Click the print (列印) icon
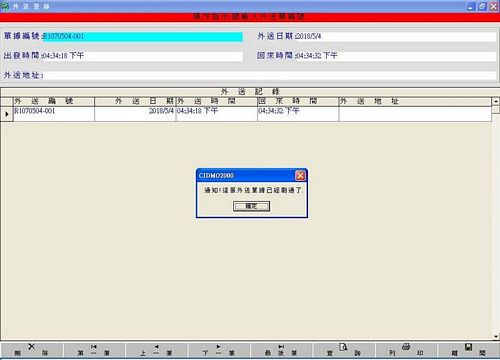The width and height of the screenshot is (500, 360). click(x=406, y=347)
